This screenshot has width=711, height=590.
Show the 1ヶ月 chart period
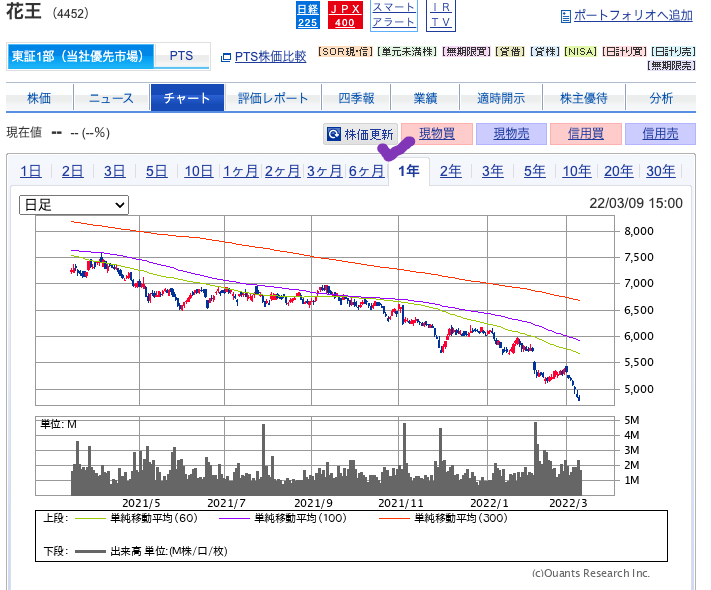click(x=240, y=171)
